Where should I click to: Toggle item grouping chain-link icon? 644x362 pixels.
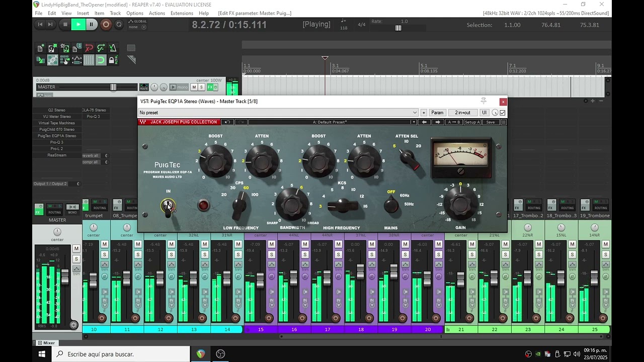53,60
